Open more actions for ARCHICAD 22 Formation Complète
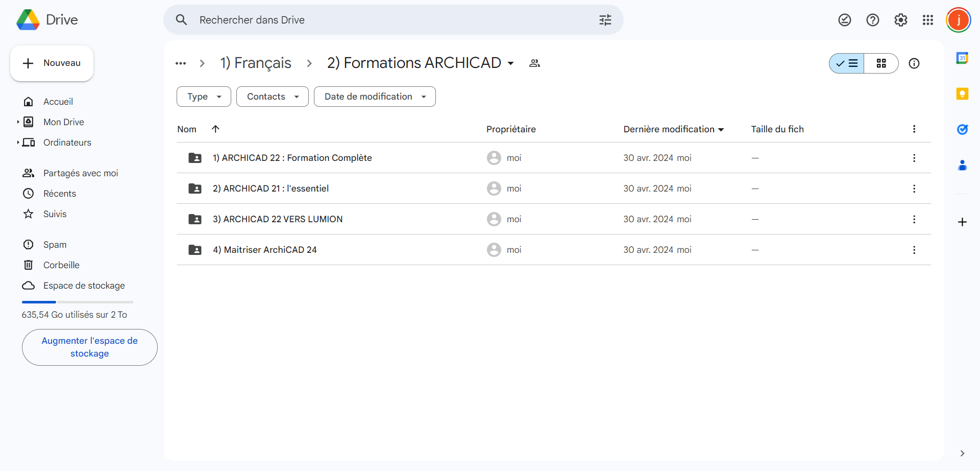The width and height of the screenshot is (980, 471). [x=914, y=158]
